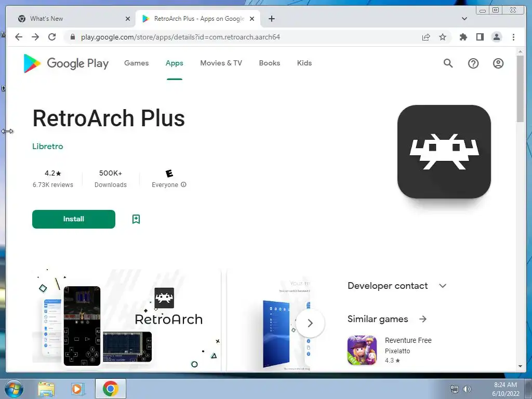Click the Chrome taskbar button
Screen dimensions: 532x399
[110, 389]
